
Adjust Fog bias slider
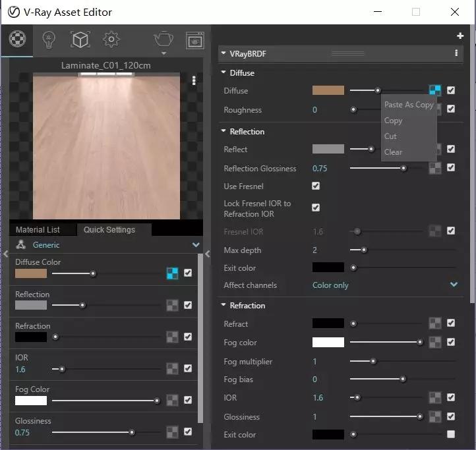pyautogui.click(x=402, y=379)
